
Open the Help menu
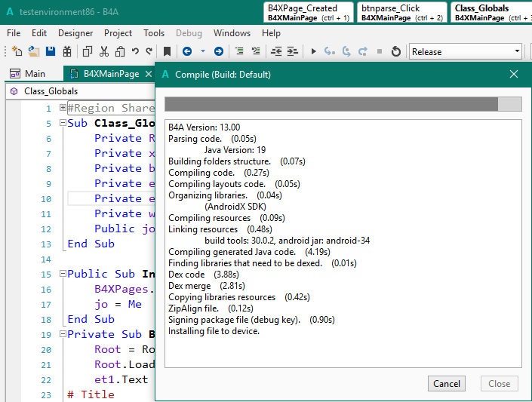click(x=271, y=33)
